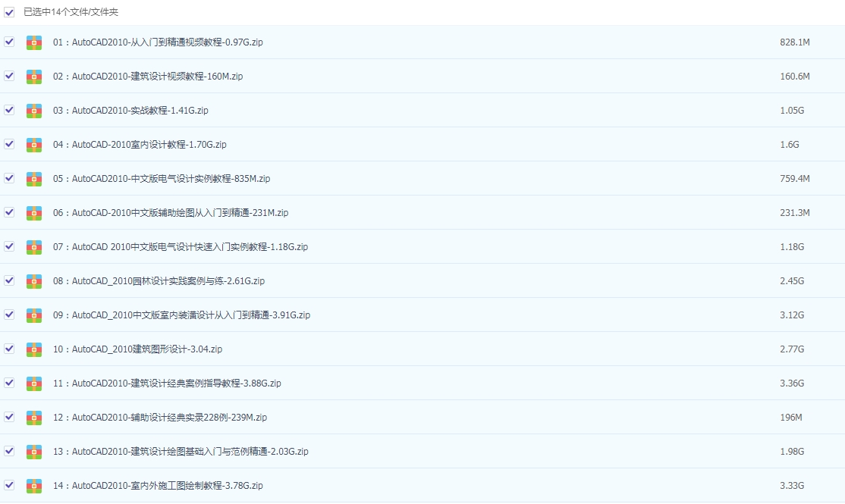Image resolution: width=845 pixels, height=504 pixels.
Task: Click the zip icon for 12 辅助设计经典实录228例
Action: pyautogui.click(x=34, y=418)
